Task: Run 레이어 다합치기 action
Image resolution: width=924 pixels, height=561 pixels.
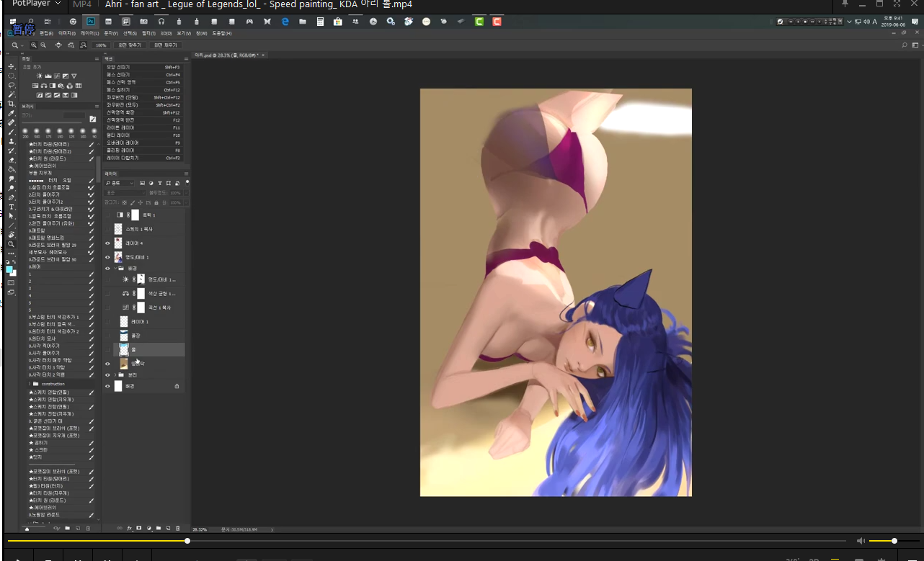Action: pos(143,158)
